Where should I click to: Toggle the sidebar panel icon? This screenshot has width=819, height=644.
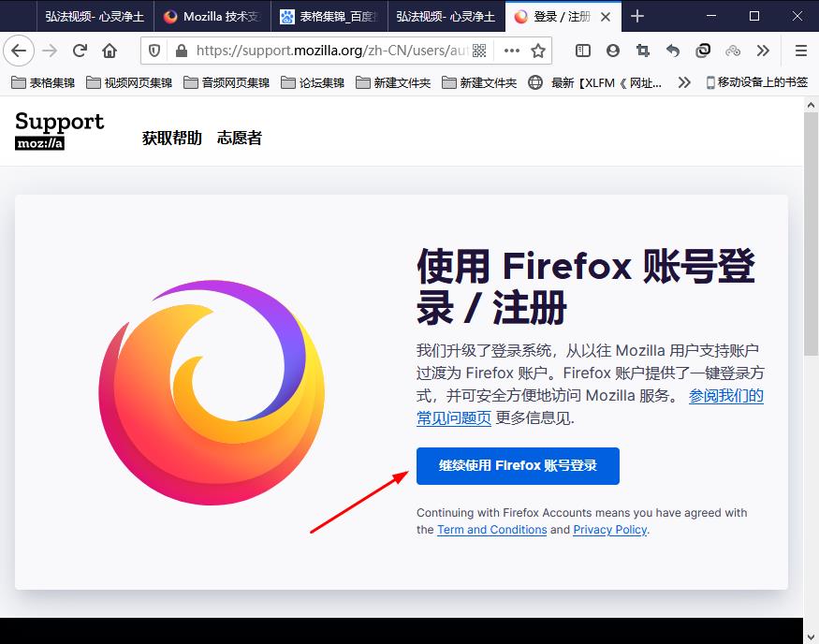(x=583, y=51)
